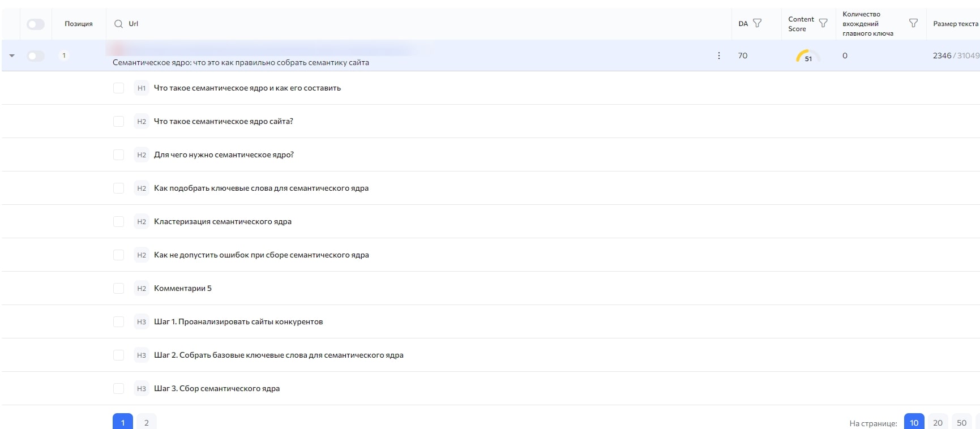Open the three-dot menu for row 1

point(719,55)
